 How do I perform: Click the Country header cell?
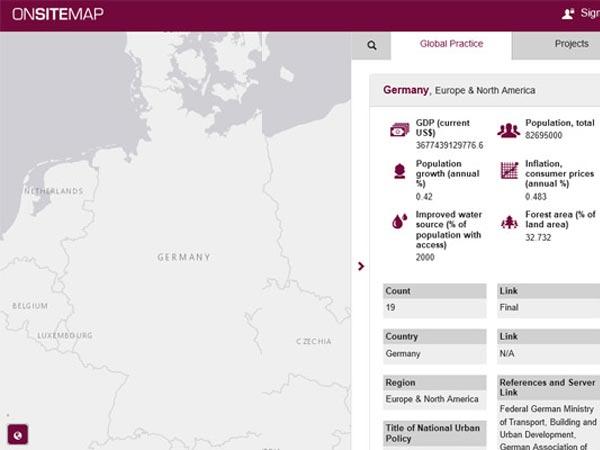[x=435, y=336]
